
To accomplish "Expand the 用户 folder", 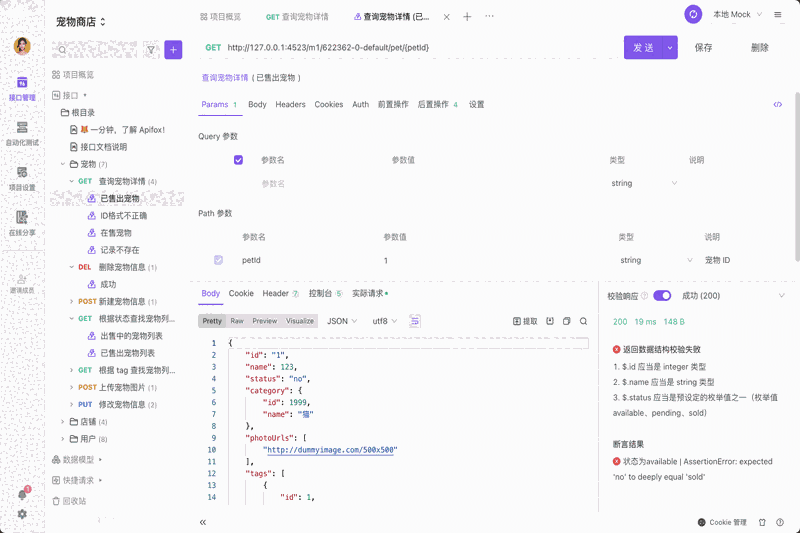I will coord(63,439).
